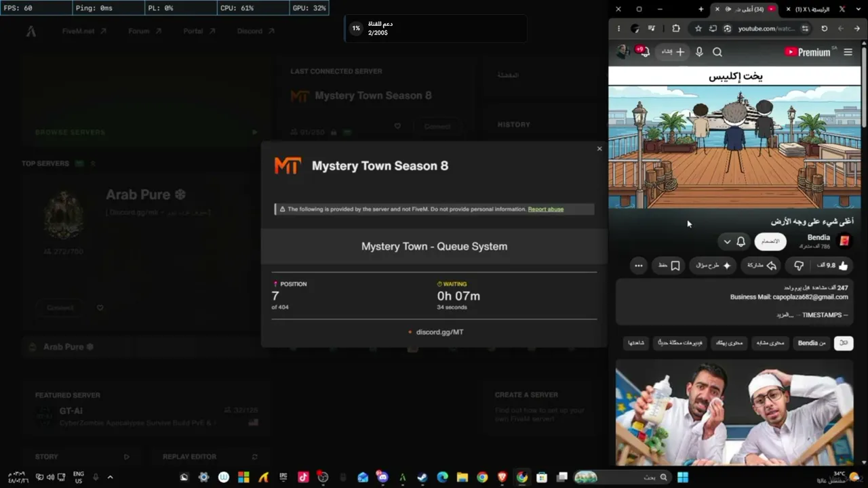Image resolution: width=868 pixels, height=488 pixels.
Task: Open a new browser tab
Action: [701, 9]
